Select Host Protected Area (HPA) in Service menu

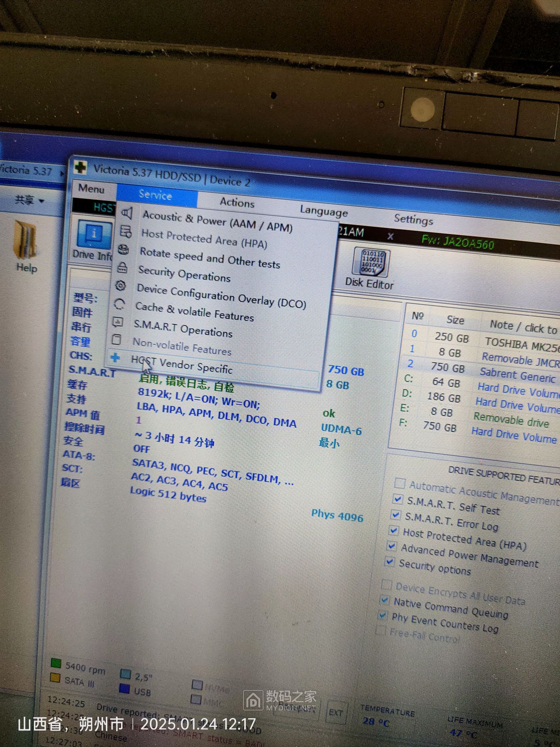pyautogui.click(x=204, y=239)
